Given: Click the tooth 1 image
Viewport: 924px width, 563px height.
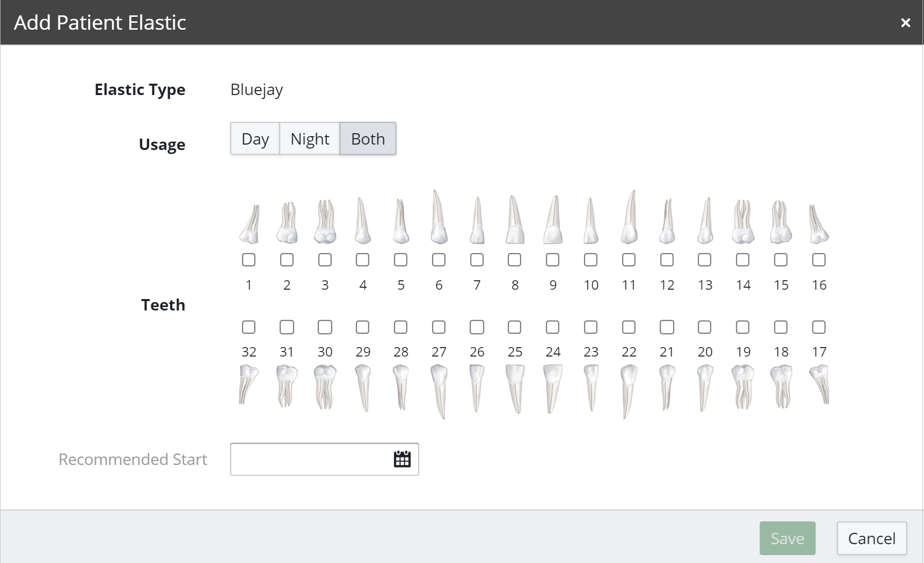Looking at the screenshot, I should [x=249, y=224].
